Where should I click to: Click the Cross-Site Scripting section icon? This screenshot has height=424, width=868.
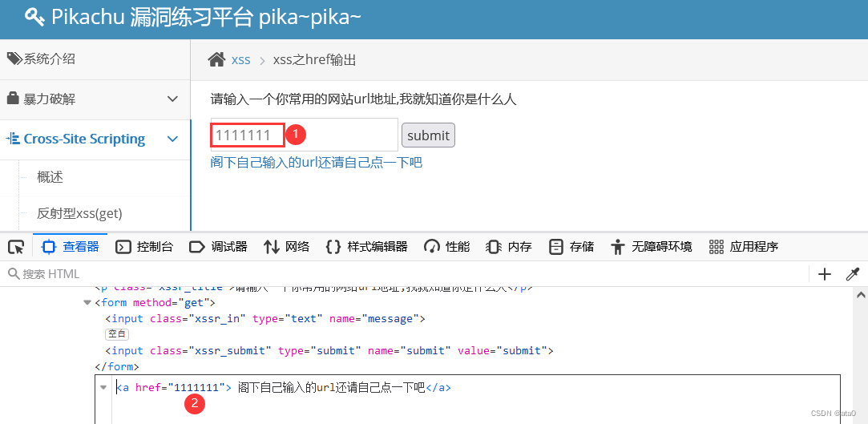pos(14,139)
